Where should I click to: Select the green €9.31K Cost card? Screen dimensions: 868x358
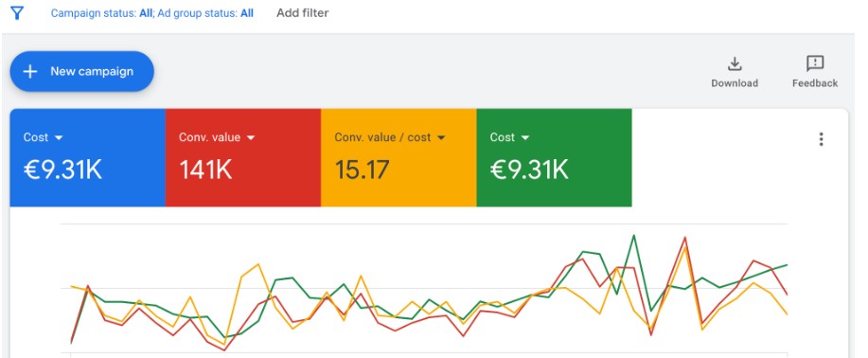[x=554, y=157]
